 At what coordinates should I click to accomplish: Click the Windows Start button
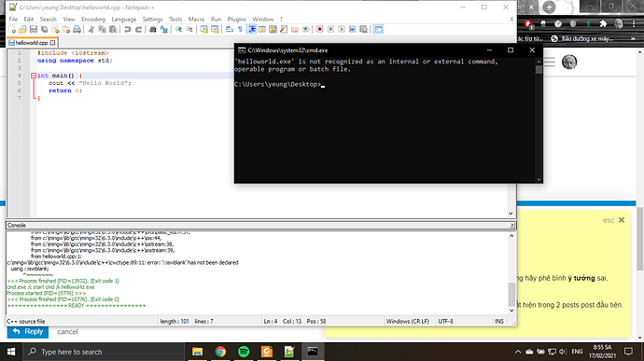pyautogui.click(x=11, y=352)
